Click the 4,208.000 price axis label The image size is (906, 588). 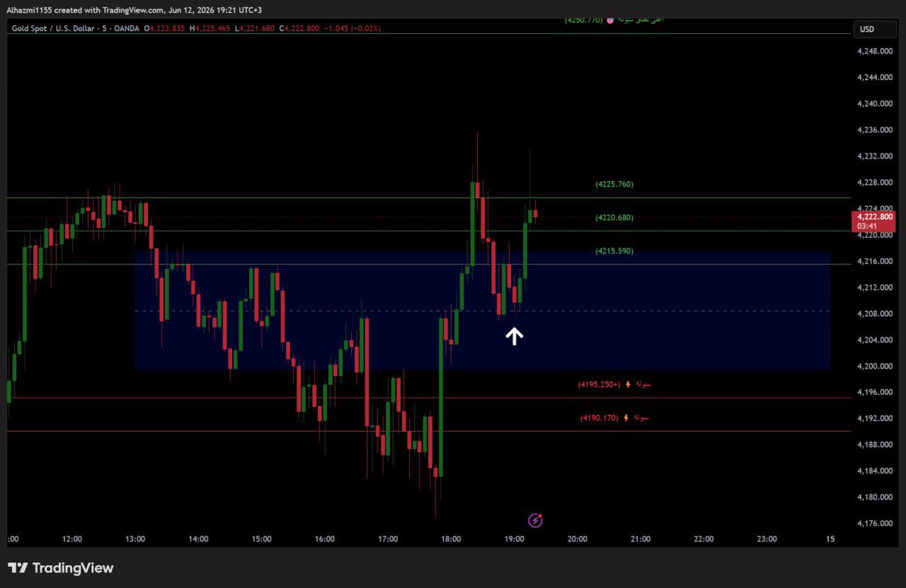tap(876, 314)
